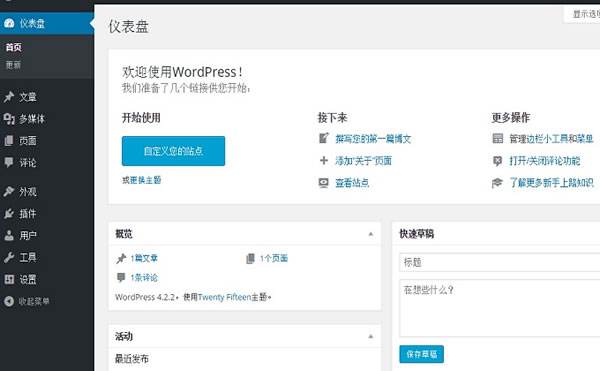This screenshot has height=371, width=600.
Task: Click the plug icon beside 插件
Action: 9,213
